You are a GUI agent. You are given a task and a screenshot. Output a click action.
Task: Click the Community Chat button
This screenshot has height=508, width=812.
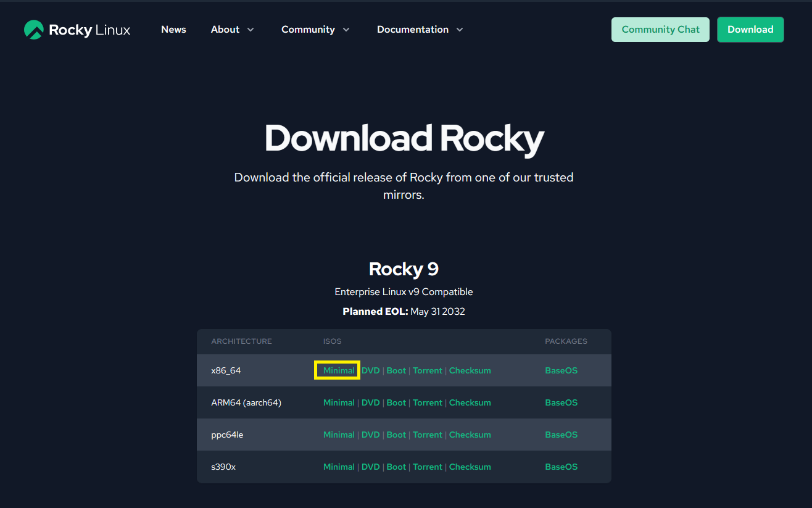click(x=660, y=30)
